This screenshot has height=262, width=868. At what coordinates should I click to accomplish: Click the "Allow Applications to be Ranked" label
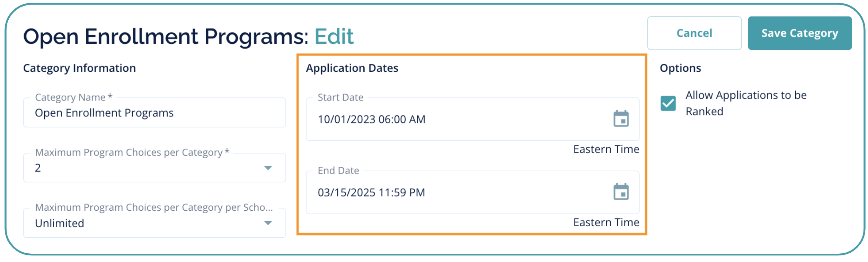746,103
